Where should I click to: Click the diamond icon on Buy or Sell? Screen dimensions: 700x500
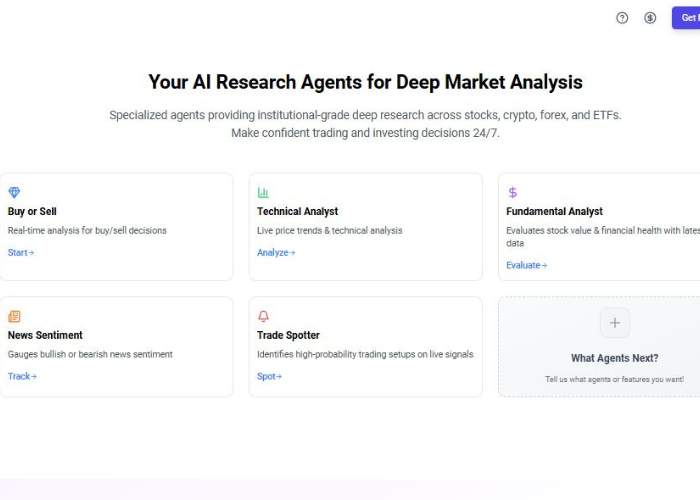click(x=14, y=192)
